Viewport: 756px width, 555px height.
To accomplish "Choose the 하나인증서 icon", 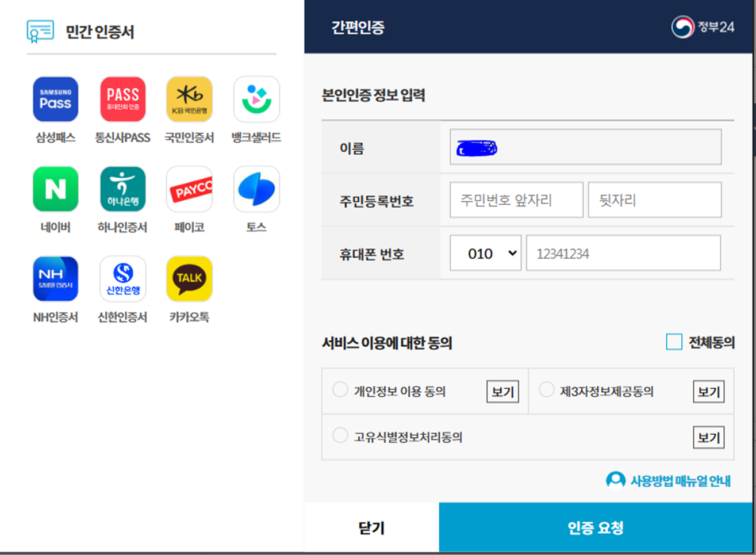I will 122,189.
